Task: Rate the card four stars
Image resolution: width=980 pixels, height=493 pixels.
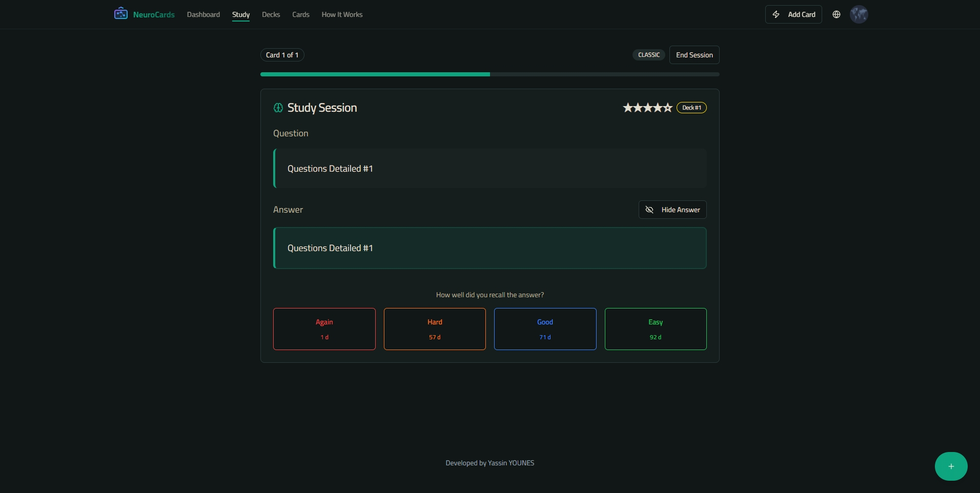Action: click(x=658, y=108)
